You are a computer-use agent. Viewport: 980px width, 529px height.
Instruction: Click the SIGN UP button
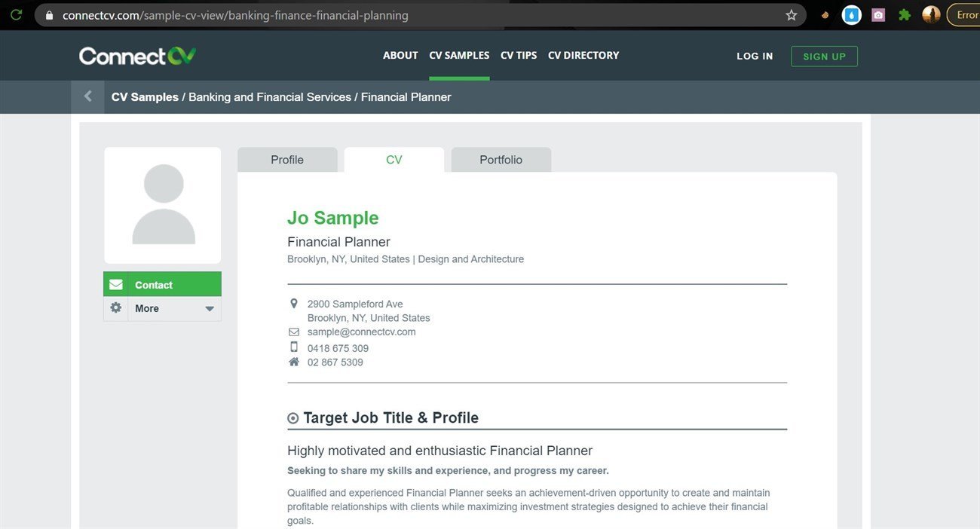824,56
